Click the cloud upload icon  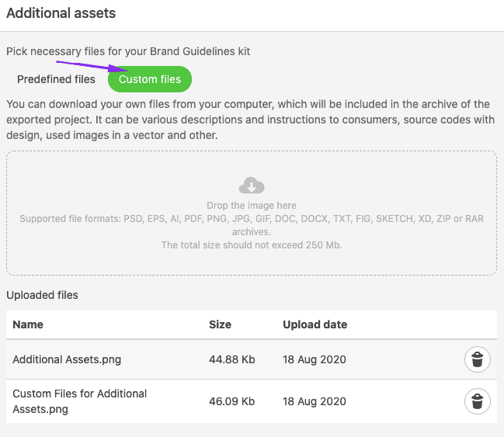click(x=252, y=186)
